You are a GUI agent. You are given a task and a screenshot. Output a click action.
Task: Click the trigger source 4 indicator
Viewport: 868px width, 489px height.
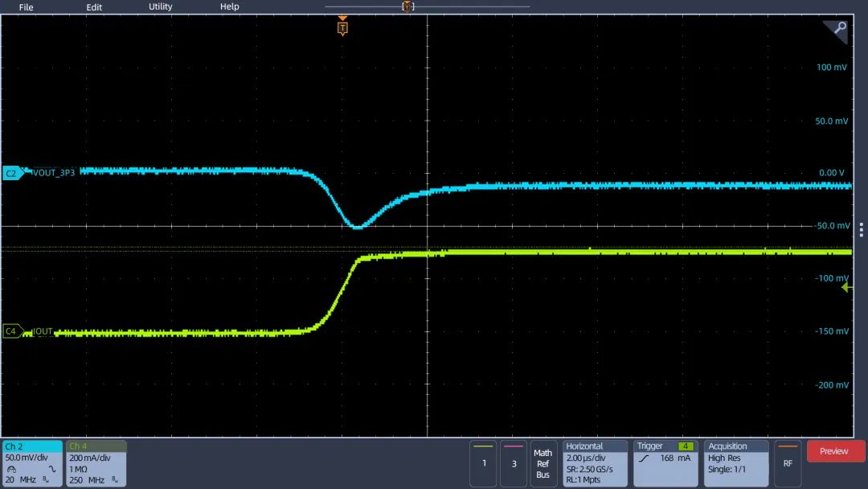click(x=686, y=446)
